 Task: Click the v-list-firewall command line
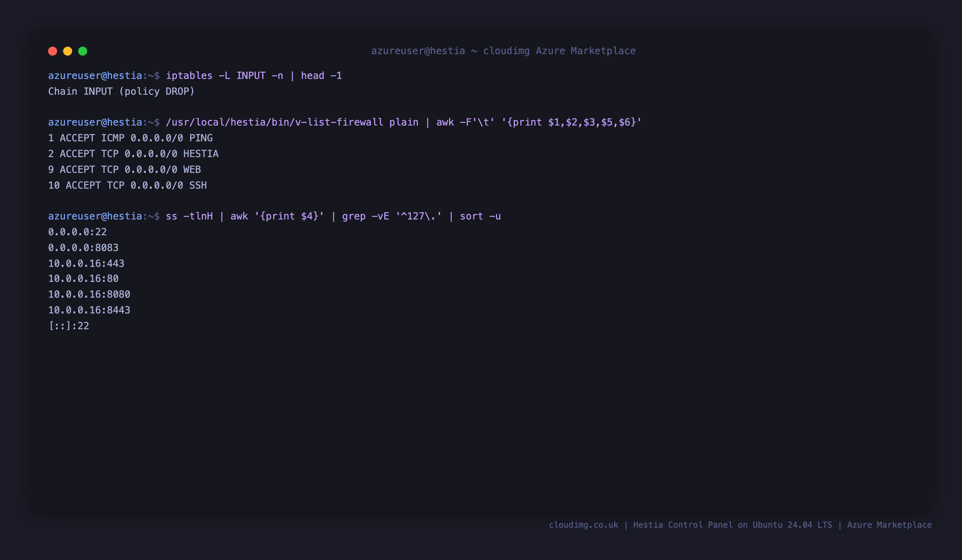[345, 122]
